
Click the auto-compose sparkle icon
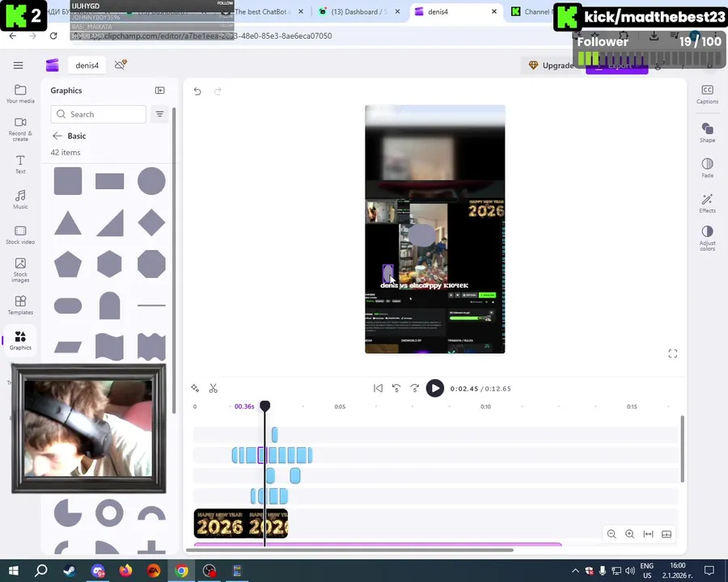click(x=195, y=389)
